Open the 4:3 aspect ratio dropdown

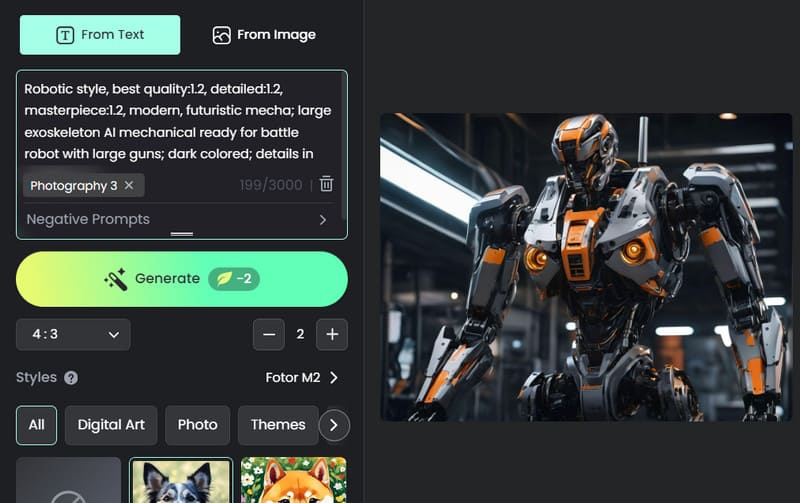[73, 334]
